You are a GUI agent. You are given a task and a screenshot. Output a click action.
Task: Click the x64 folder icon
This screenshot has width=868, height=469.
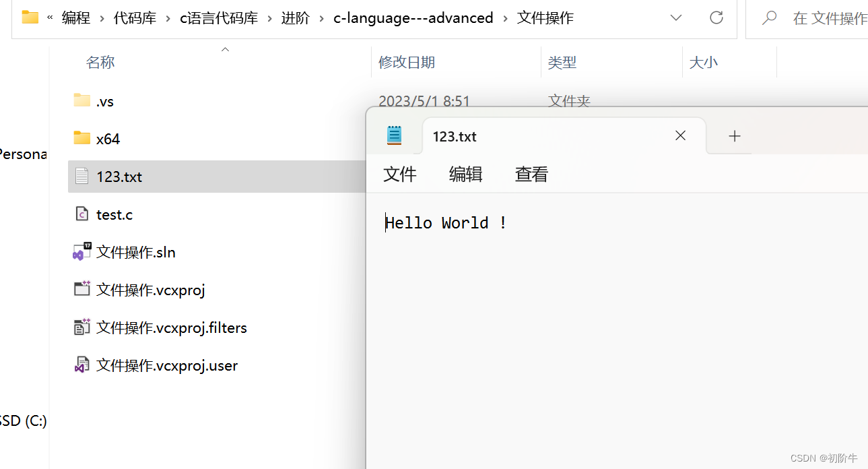click(x=81, y=138)
